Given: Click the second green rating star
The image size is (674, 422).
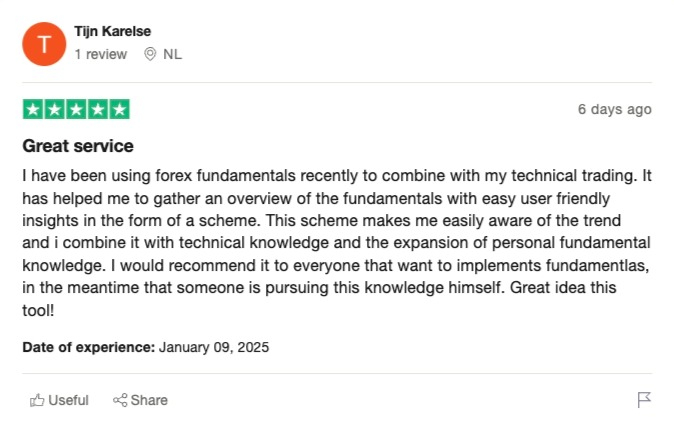Looking at the screenshot, I should [55, 109].
